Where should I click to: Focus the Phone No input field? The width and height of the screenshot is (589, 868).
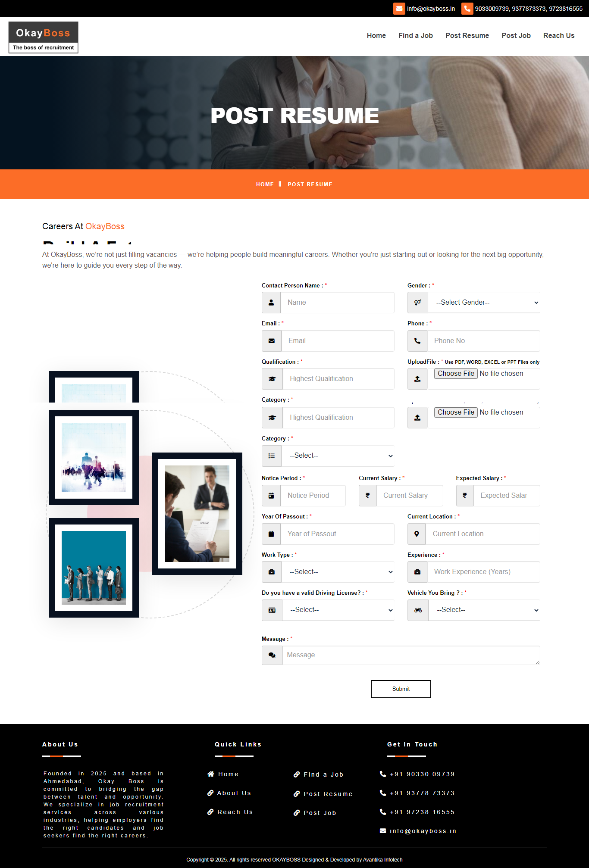(x=483, y=341)
